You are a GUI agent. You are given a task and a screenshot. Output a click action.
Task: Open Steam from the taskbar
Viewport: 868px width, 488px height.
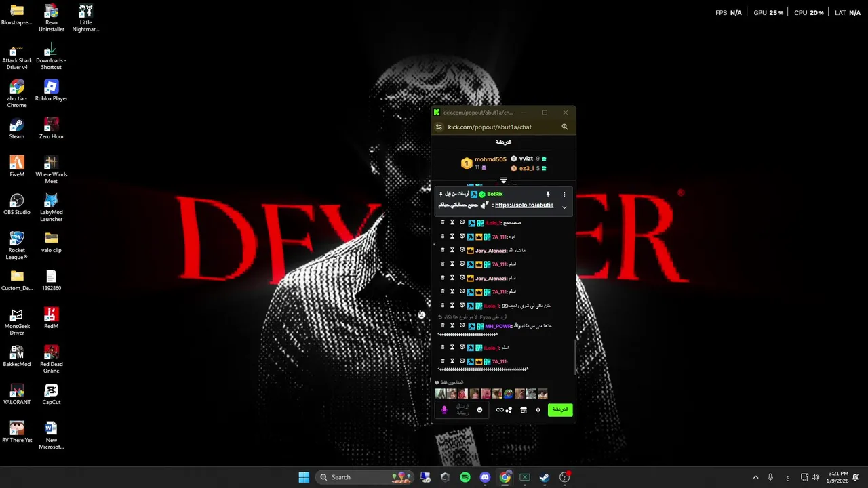[545, 477]
